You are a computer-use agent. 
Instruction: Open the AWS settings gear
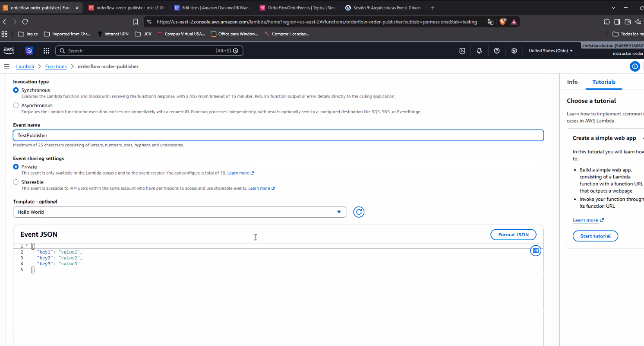[514, 51]
